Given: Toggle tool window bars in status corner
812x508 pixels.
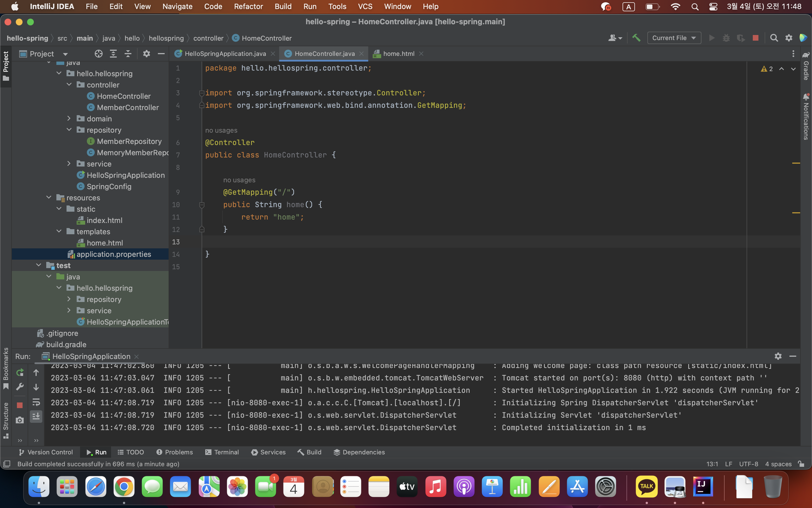Looking at the screenshot, I should 6,464.
